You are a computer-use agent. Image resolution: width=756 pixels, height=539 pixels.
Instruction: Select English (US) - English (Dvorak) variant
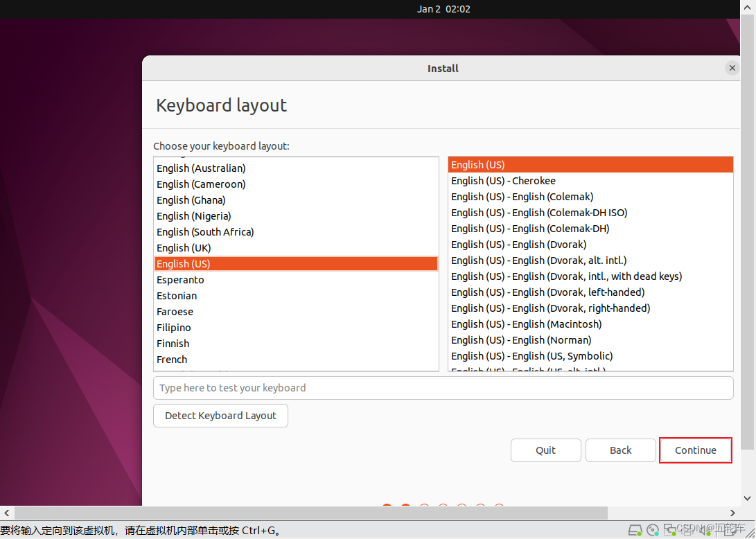coord(590,245)
